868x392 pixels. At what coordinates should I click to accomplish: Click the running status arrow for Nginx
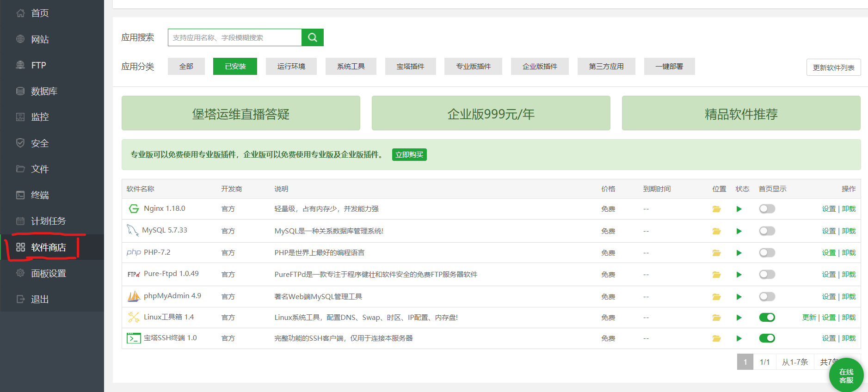click(x=739, y=209)
